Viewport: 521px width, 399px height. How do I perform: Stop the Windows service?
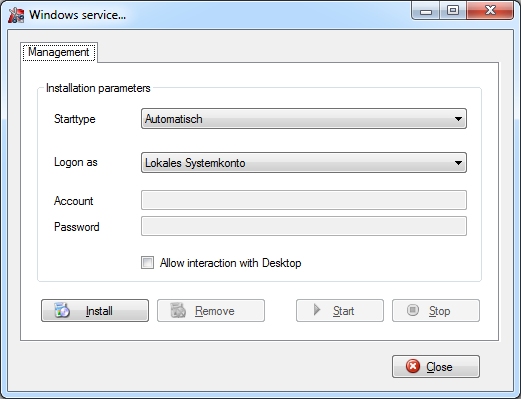click(x=436, y=310)
